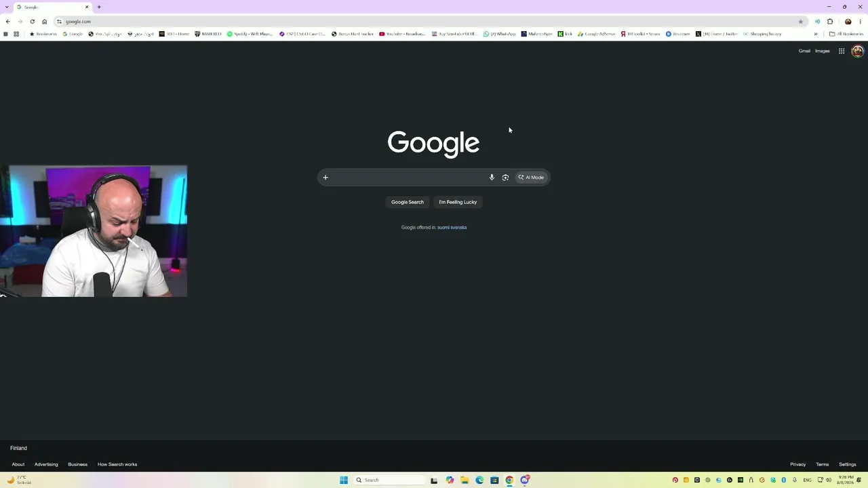Switch to Chrome in the taskbar

pyautogui.click(x=509, y=480)
